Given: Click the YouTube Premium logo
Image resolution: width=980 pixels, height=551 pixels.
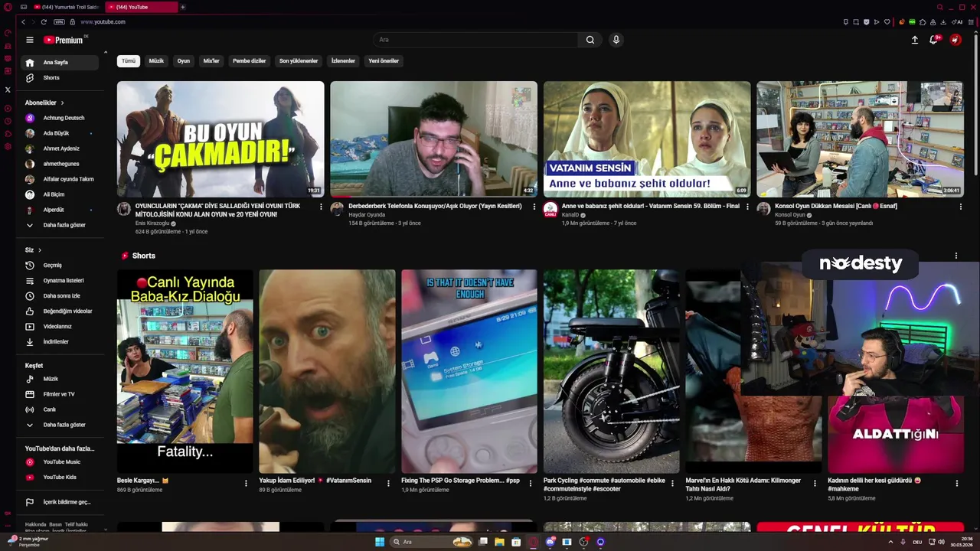Looking at the screenshot, I should [x=64, y=40].
